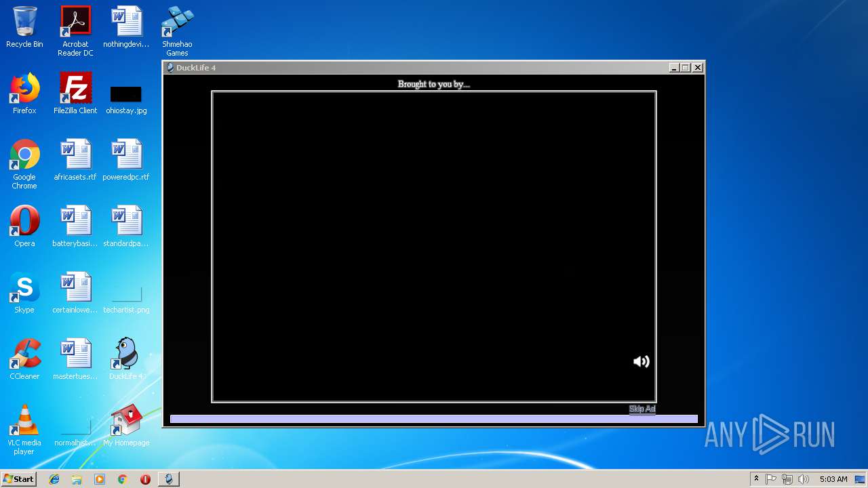Open the ohiostay.jpg image file
The width and height of the screenshot is (868, 488).
point(126,99)
